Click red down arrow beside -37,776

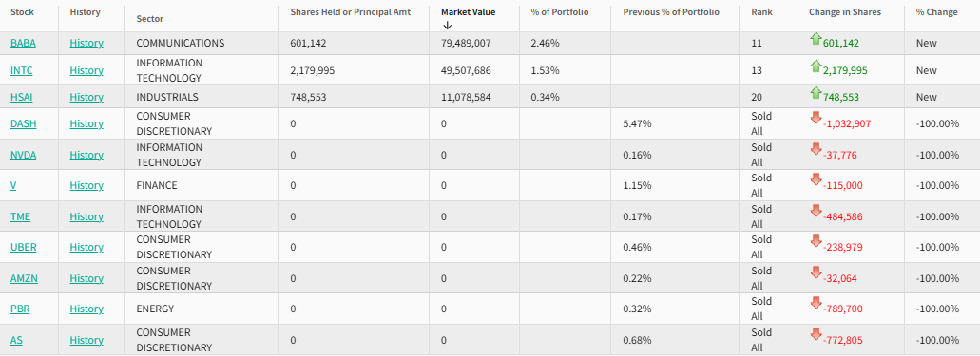point(815,149)
